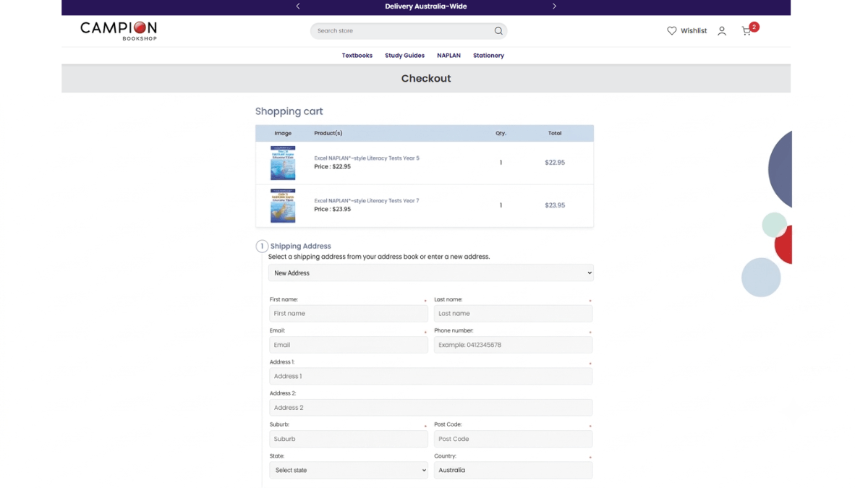Image resolution: width=868 pixels, height=488 pixels.
Task: Click the Shopping cart heading
Action: click(289, 111)
